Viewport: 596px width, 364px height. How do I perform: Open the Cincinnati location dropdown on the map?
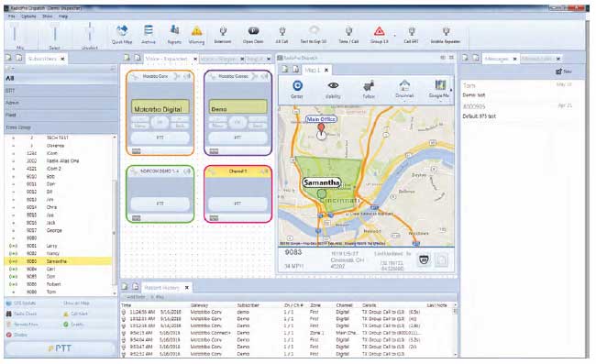[404, 100]
